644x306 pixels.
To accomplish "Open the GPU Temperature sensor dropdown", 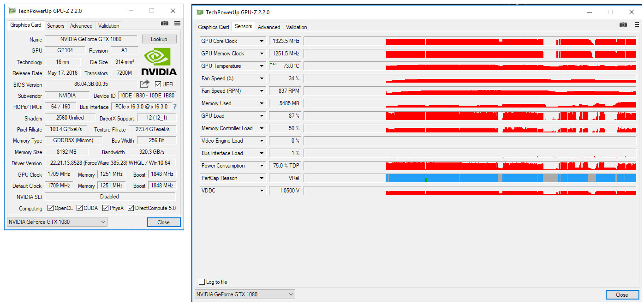I will pyautogui.click(x=262, y=66).
